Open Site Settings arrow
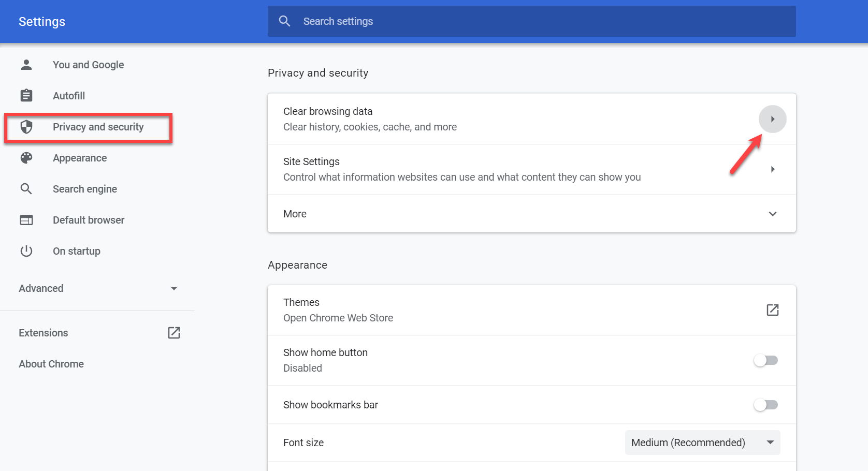868x471 pixels. click(772, 169)
